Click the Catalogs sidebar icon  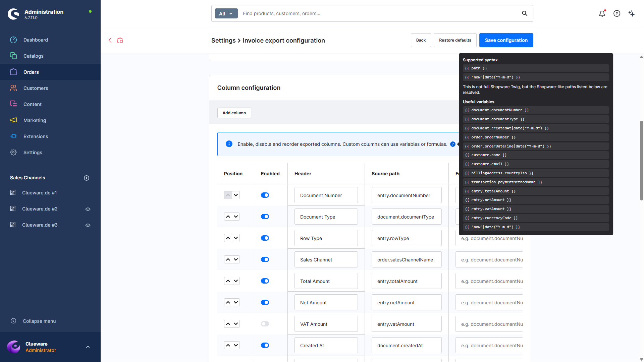[x=13, y=56]
